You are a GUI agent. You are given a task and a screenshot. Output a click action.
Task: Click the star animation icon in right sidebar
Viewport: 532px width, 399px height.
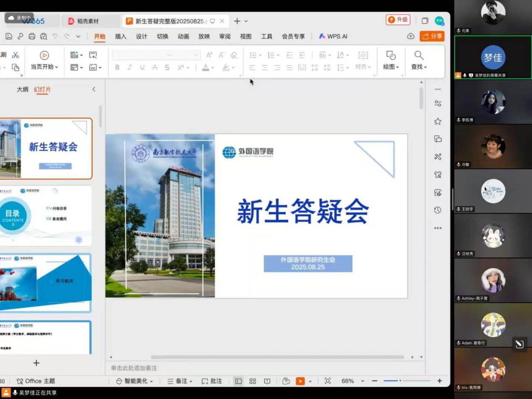tap(438, 121)
